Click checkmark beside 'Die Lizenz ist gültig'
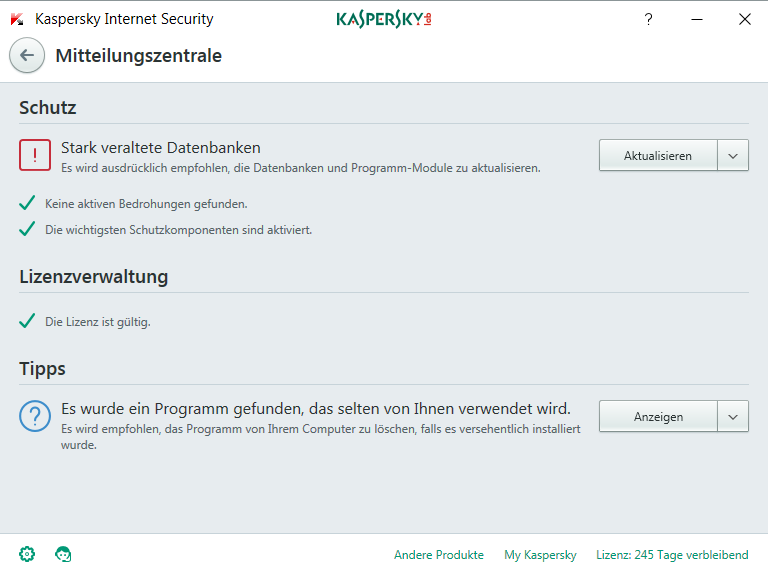The height and width of the screenshot is (574, 768). click(x=27, y=321)
